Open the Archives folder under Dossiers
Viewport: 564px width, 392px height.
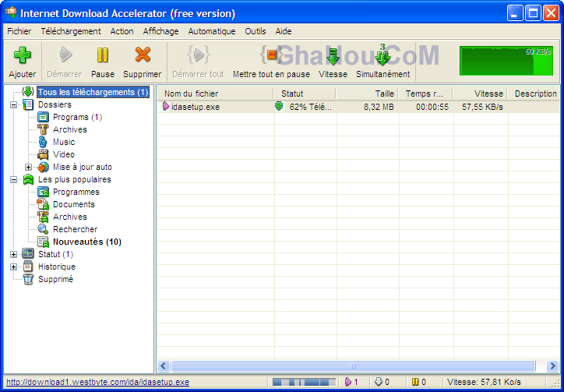[x=70, y=129]
